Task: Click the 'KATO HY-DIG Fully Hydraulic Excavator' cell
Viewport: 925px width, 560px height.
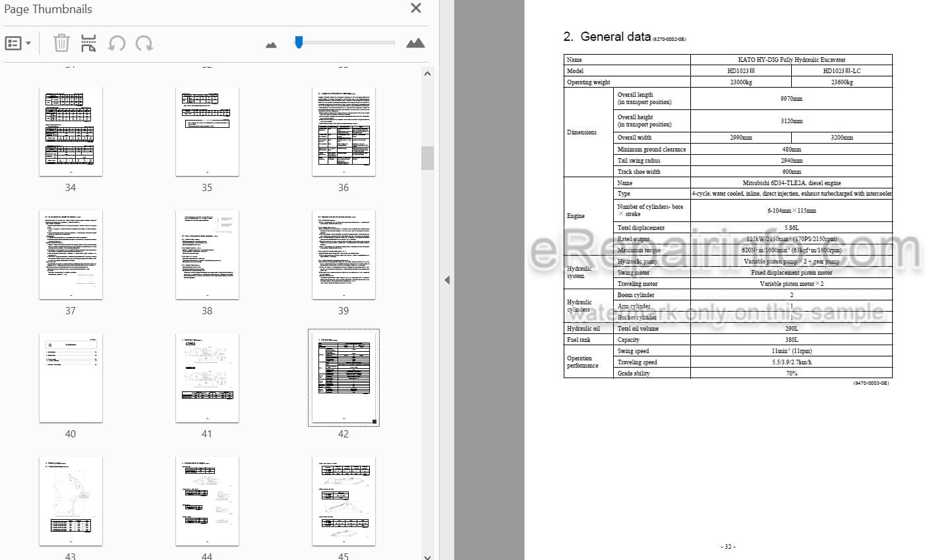Action: (x=791, y=59)
